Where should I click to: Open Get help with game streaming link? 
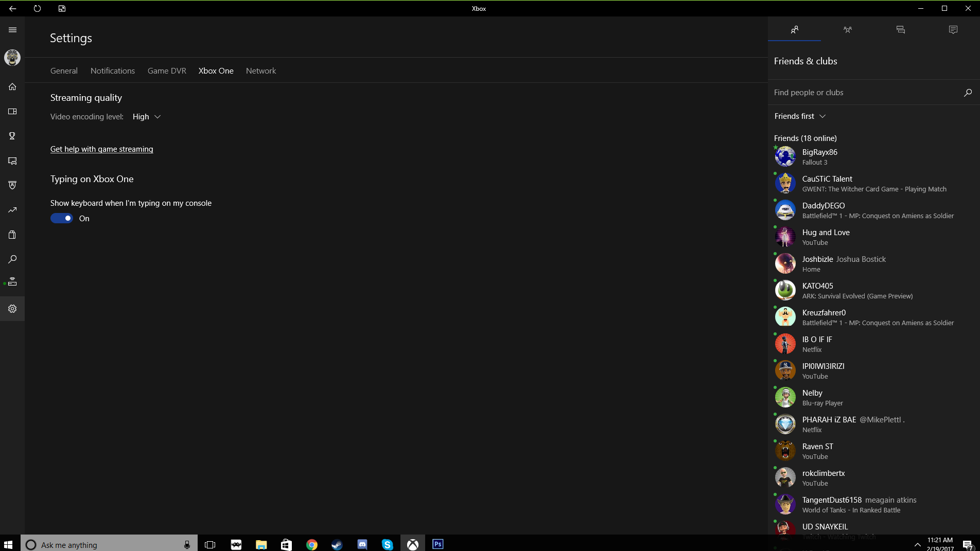click(102, 149)
